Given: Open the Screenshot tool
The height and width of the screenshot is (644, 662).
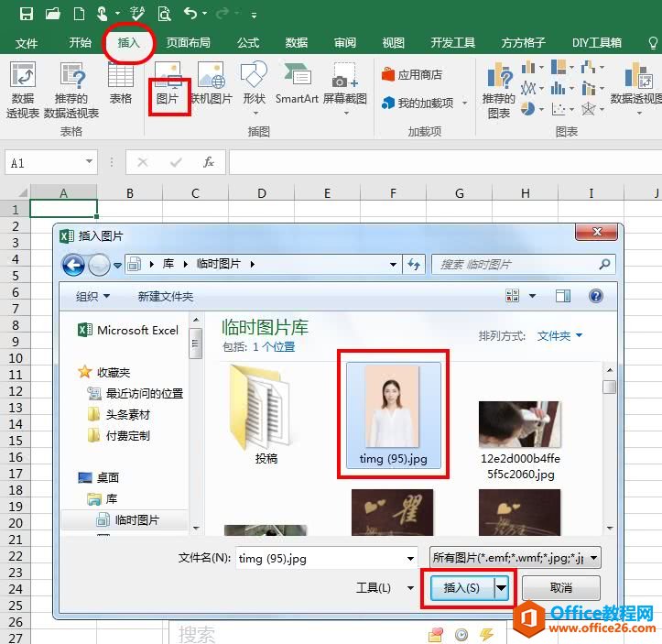Looking at the screenshot, I should point(345,88).
